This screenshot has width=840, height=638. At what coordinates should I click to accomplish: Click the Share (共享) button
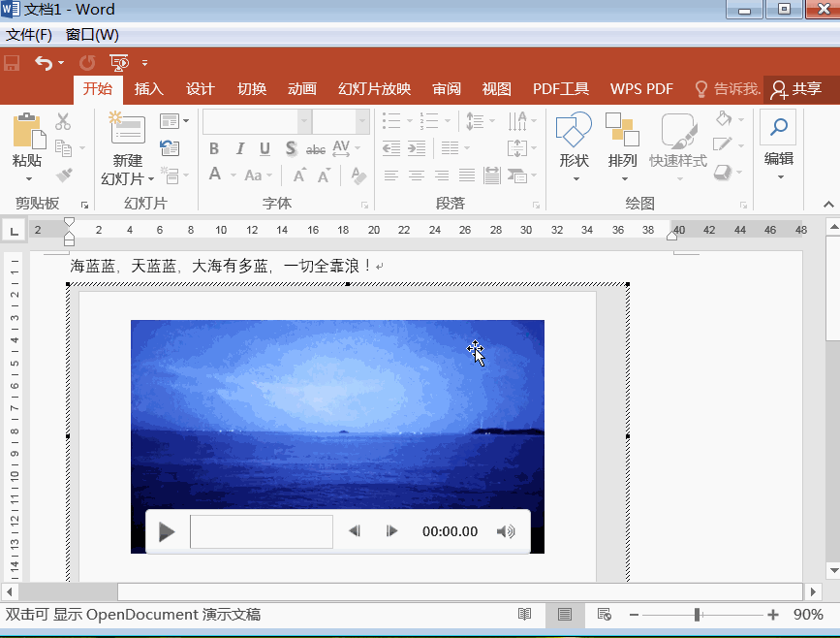click(x=796, y=89)
